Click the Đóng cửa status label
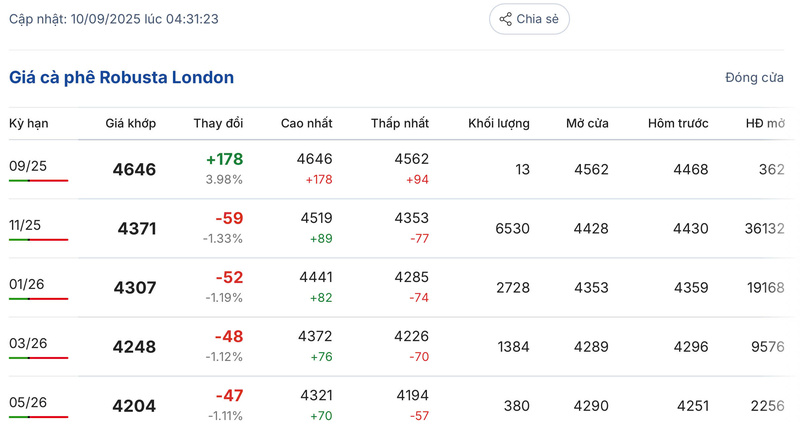This screenshot has height=426, width=800. [x=754, y=78]
